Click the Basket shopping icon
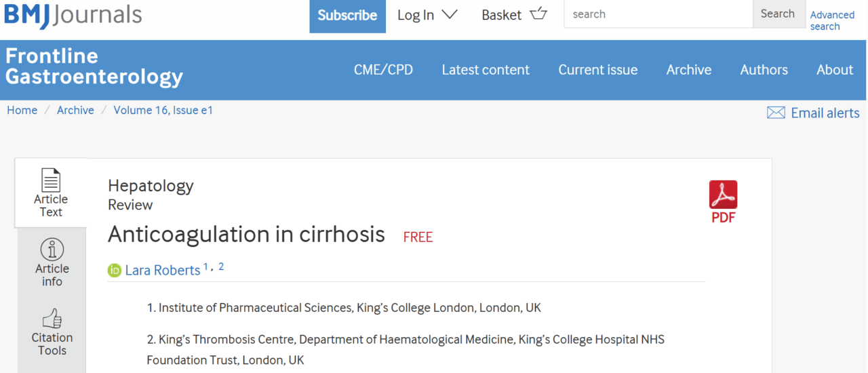Screen dimensions: 868x373 538,14
